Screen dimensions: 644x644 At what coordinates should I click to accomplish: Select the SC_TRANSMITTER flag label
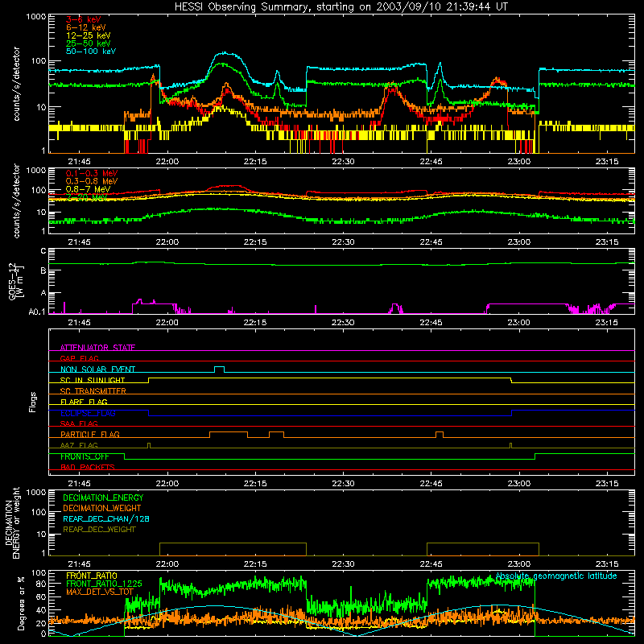(x=93, y=391)
